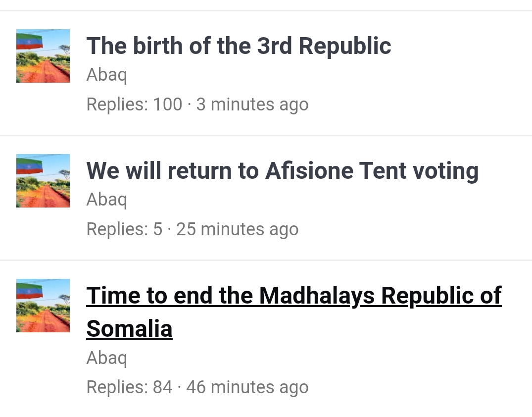Click the 'Replies: 100' count

134,104
